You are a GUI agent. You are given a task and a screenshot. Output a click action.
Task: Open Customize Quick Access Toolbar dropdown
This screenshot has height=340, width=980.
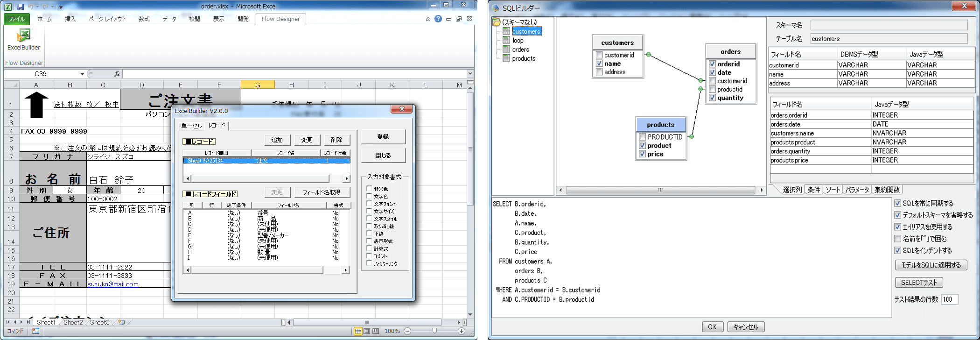coord(61,7)
